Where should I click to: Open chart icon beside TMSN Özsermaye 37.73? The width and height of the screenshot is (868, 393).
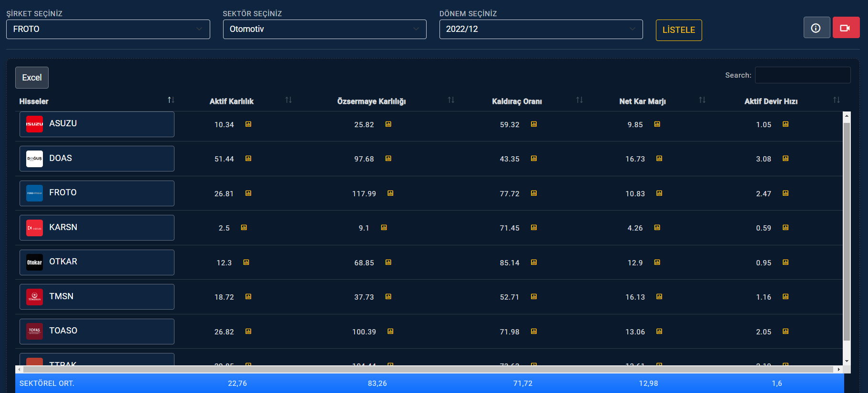point(388,297)
